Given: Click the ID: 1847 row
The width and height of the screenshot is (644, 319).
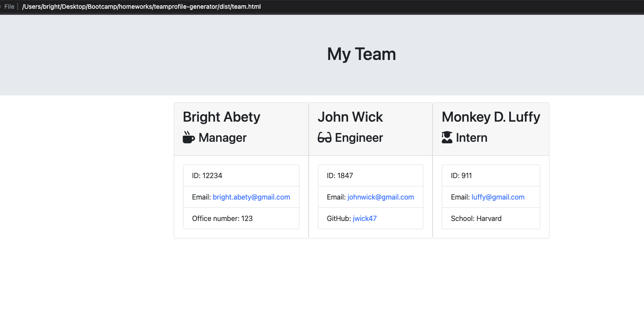Looking at the screenshot, I should [x=370, y=175].
